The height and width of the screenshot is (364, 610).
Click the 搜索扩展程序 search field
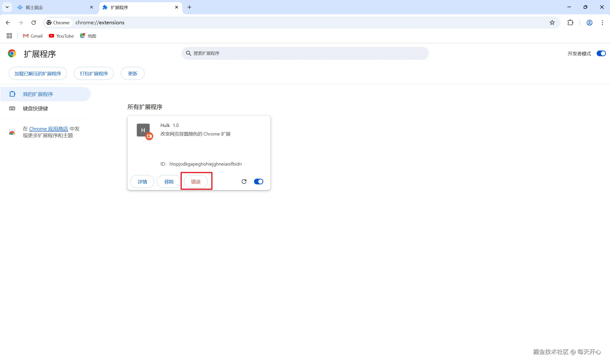305,53
